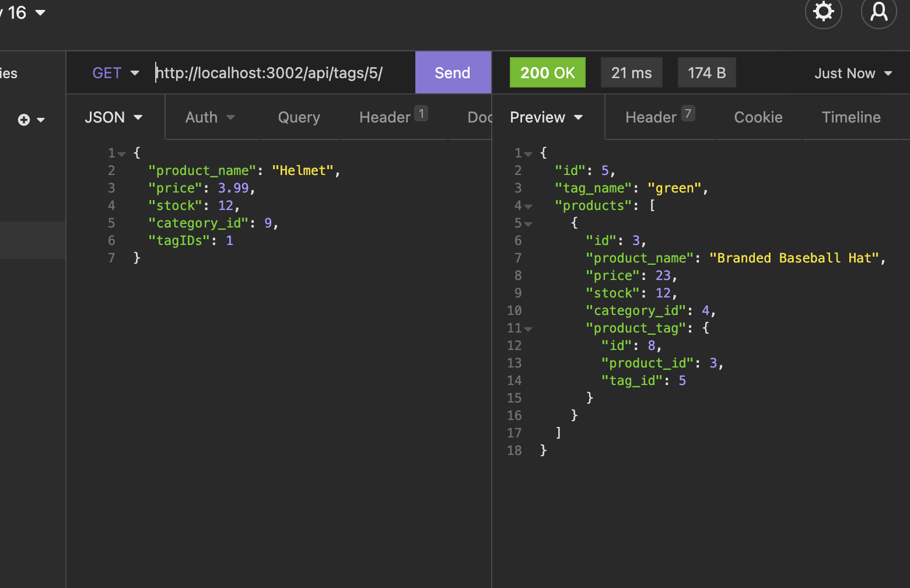Open the Just Now response history dropdown

point(853,72)
